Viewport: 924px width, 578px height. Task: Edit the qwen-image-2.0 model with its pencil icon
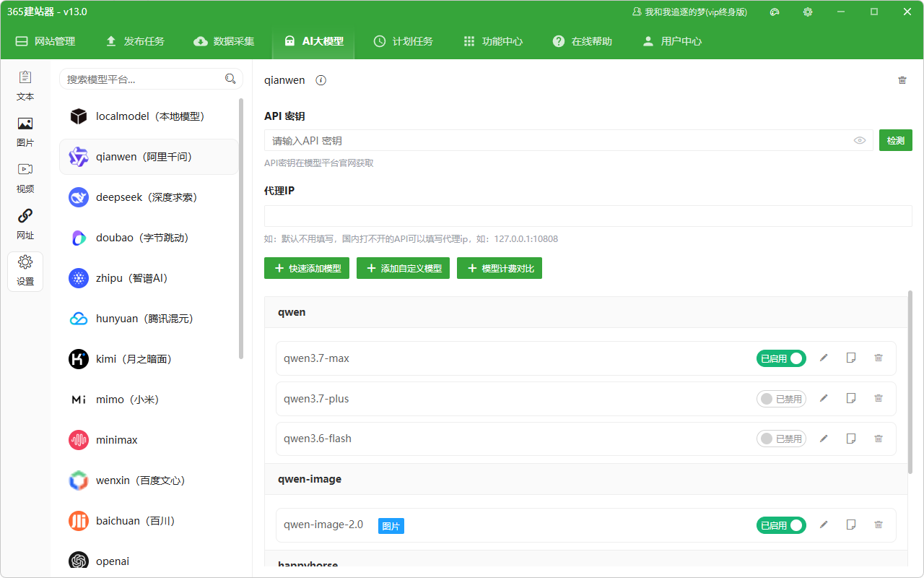(x=824, y=525)
